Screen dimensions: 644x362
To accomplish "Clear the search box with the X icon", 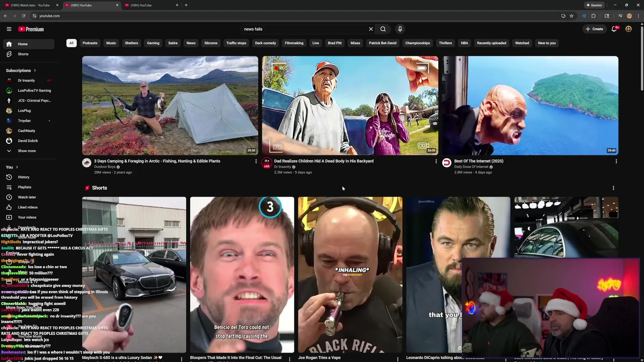I will (x=371, y=29).
